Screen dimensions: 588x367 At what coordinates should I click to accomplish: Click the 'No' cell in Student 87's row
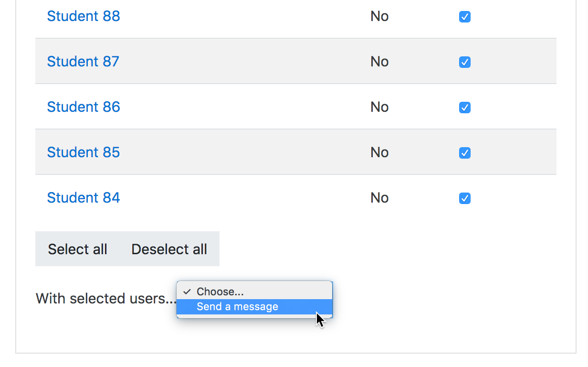coord(379,62)
